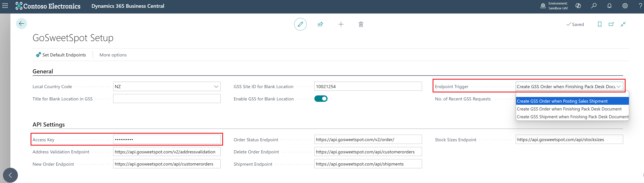644x183 pixels.
Task: Edit the Stock Sizes Endpoint URL field
Action: tap(569, 140)
